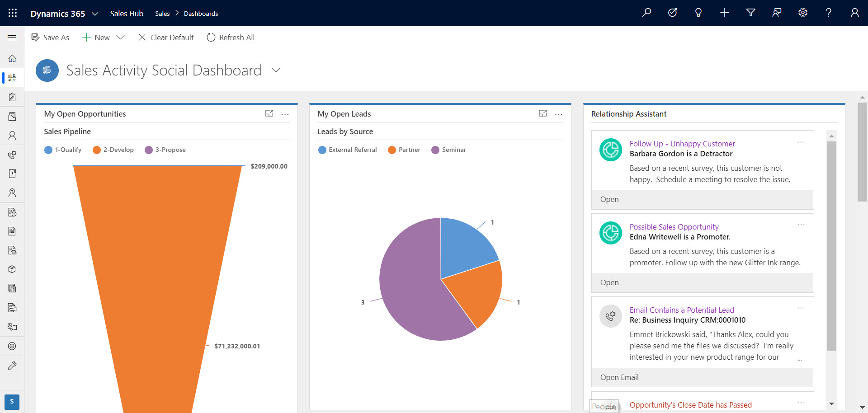This screenshot has width=868, height=413.
Task: Open the Orders document sidebar icon
Action: (x=12, y=231)
